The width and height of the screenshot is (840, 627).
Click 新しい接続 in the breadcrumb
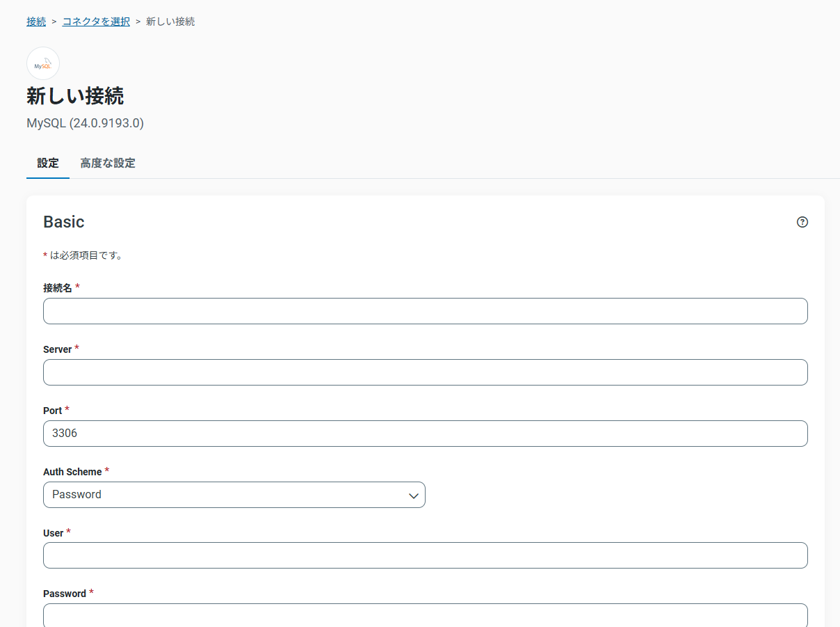tap(170, 22)
